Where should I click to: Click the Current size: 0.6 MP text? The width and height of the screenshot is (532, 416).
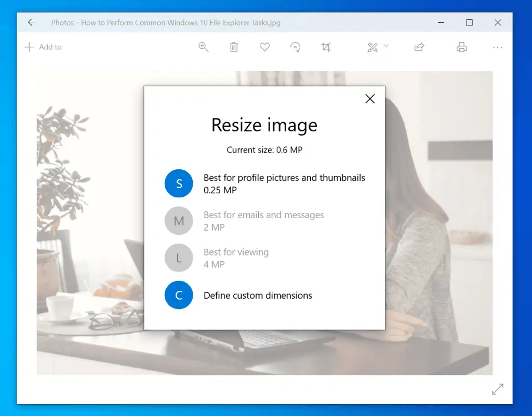[264, 150]
